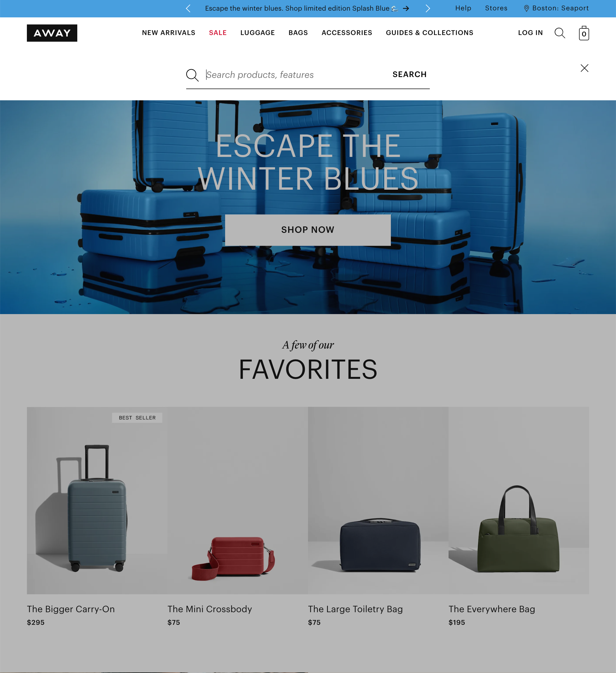The height and width of the screenshot is (673, 616).
Task: Expand the Accessories navigation menu
Action: point(347,33)
